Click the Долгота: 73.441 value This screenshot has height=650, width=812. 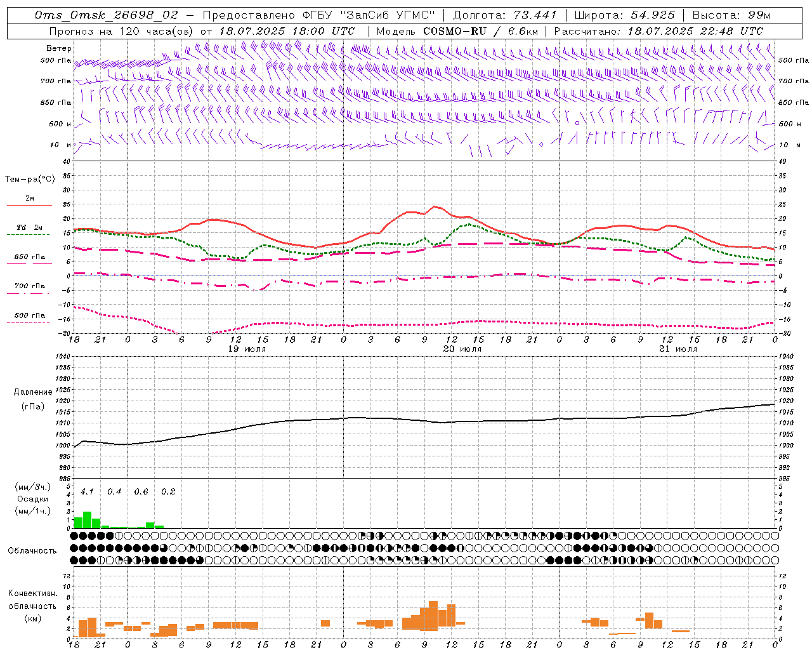click(505, 15)
